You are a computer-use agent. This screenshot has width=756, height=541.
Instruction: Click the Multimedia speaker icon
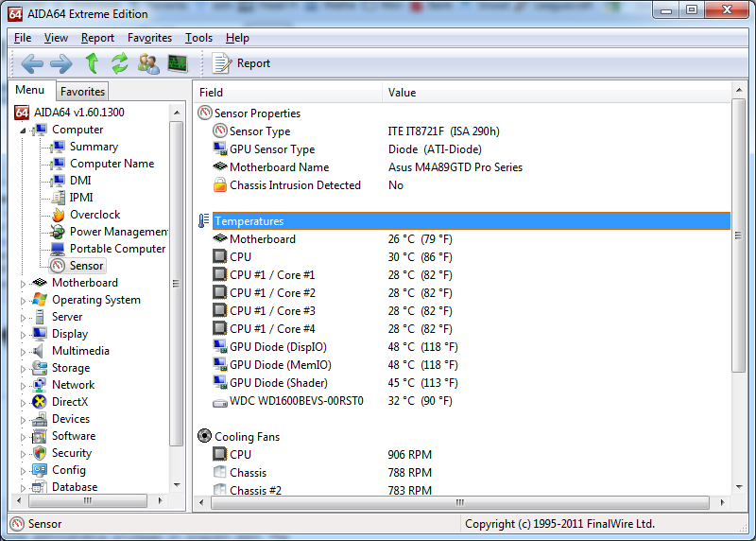coord(39,351)
